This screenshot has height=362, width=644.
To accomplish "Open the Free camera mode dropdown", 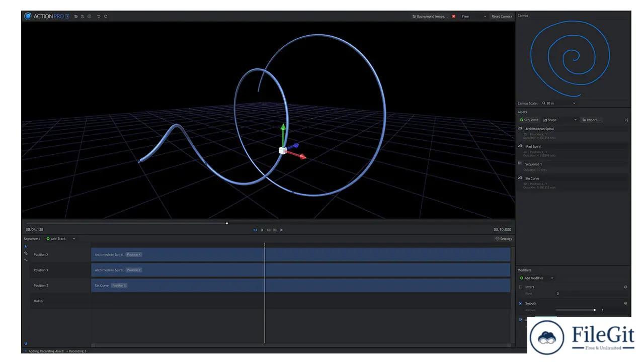I will 473,16.
